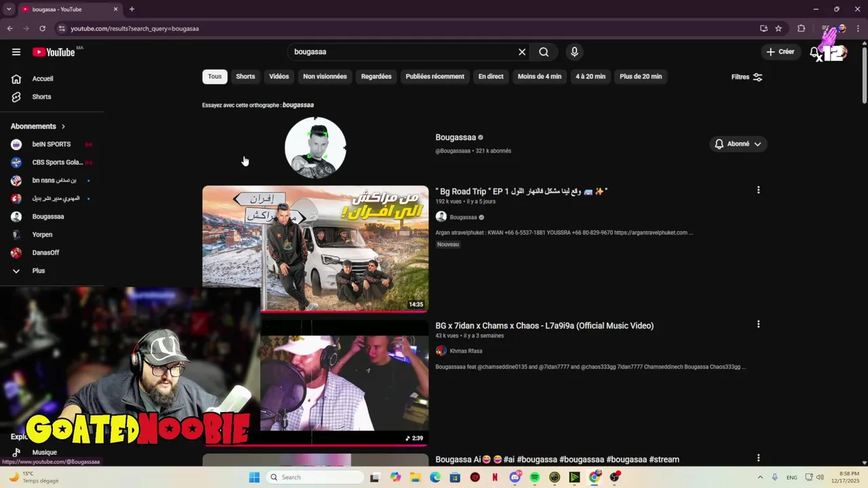Open BG x 7idan x Chams video title
Screen dimensions: 868x488
click(x=545, y=326)
